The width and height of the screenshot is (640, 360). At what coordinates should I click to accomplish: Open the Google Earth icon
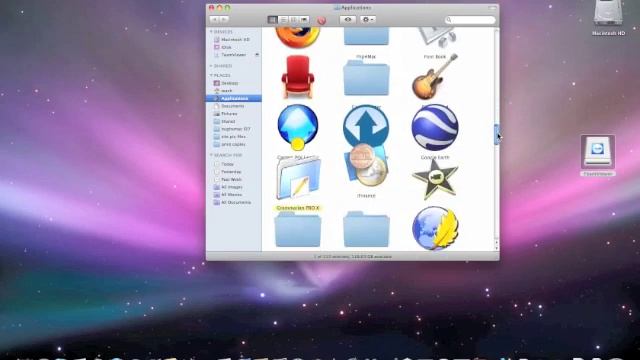[435, 127]
